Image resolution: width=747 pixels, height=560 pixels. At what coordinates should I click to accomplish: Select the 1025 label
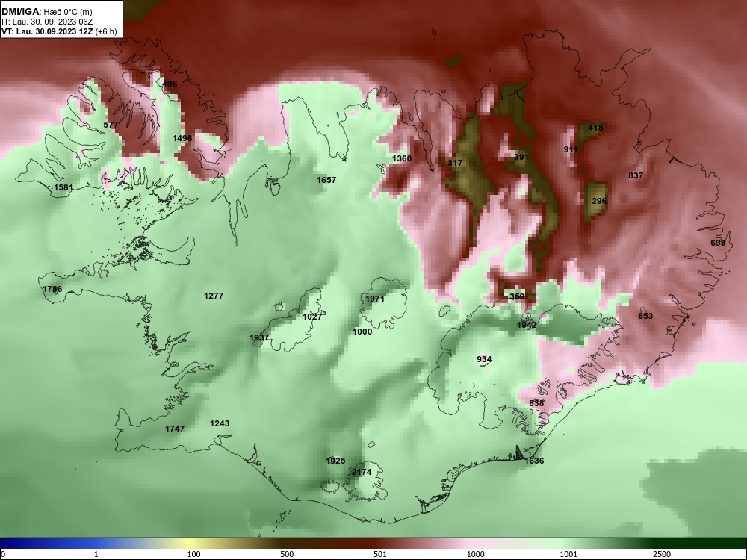tap(335, 461)
